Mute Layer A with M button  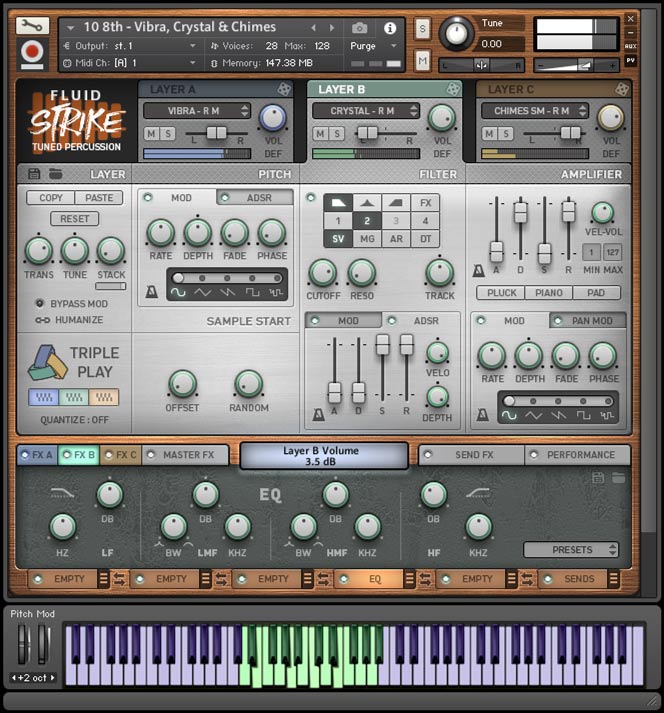(151, 134)
